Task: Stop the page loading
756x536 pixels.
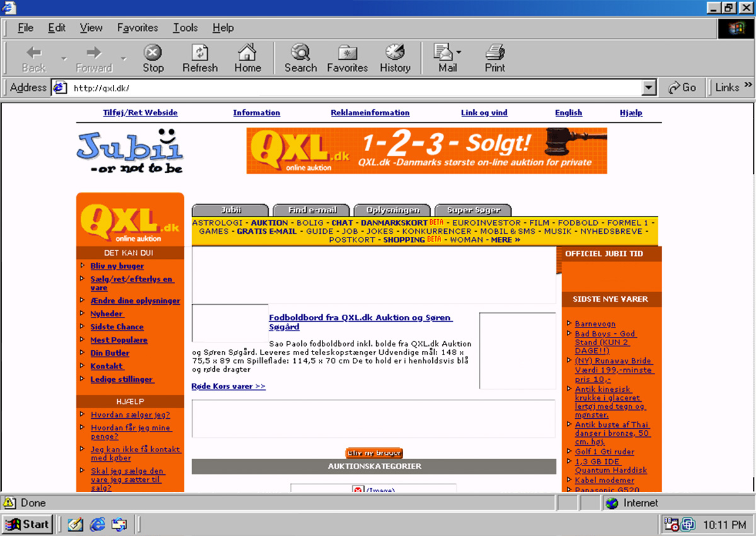Action: coord(152,59)
